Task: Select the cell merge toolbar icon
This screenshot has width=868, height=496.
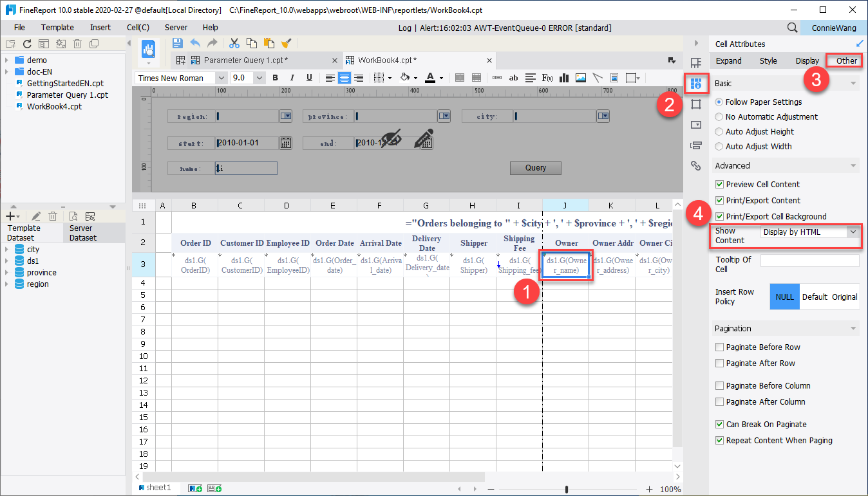Action: click(460, 78)
